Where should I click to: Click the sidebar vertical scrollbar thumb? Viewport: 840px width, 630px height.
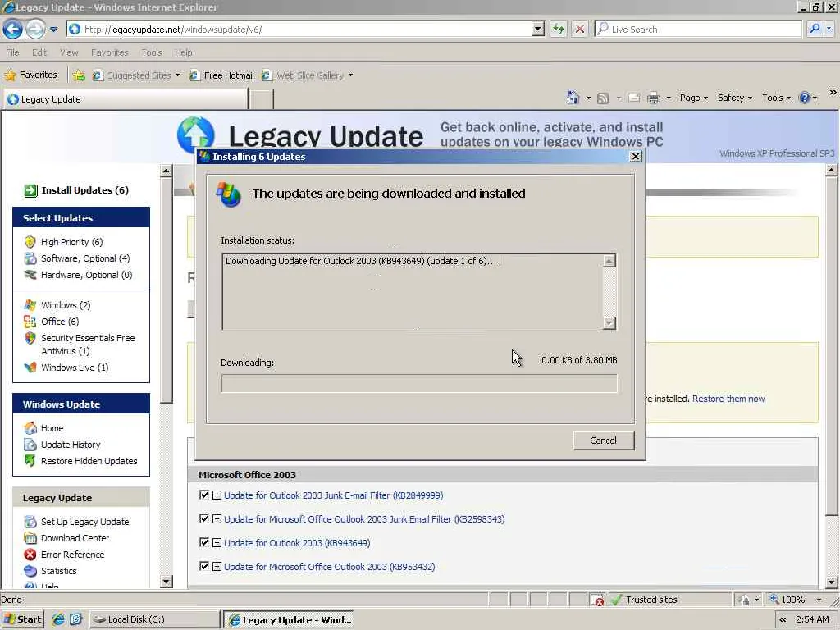166,291
